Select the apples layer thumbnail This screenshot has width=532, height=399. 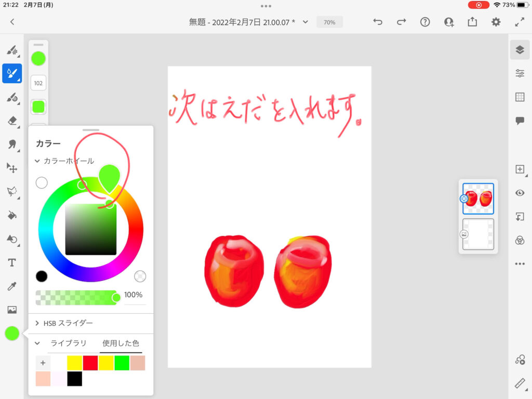click(x=478, y=198)
